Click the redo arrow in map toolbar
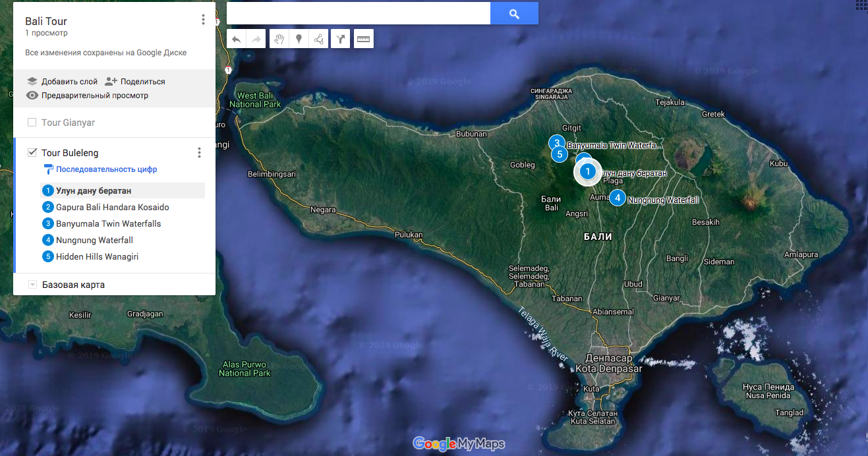Viewport: 868px width, 456px height. [256, 40]
